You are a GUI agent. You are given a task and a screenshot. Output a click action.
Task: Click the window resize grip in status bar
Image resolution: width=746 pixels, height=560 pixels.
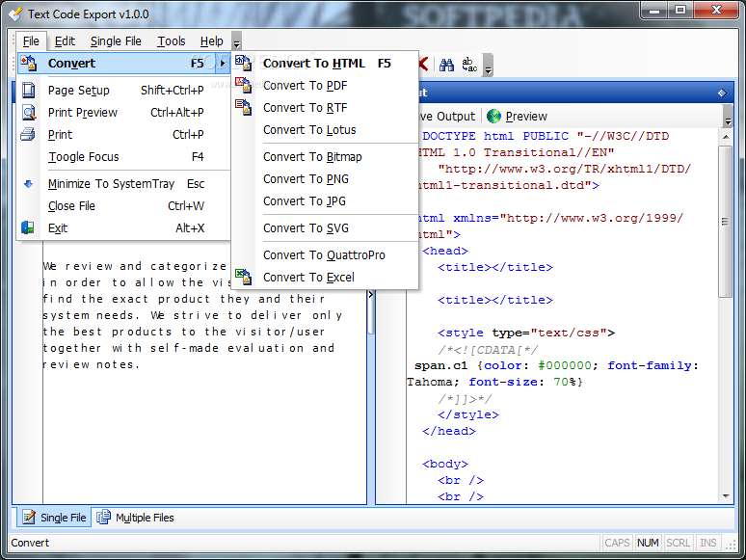tap(731, 546)
